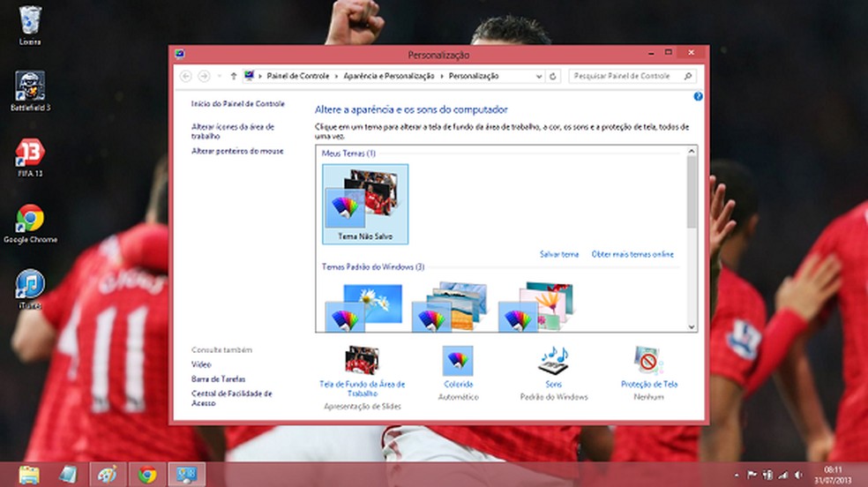Click Aparência e Personalização breadcrumb

tap(389, 76)
